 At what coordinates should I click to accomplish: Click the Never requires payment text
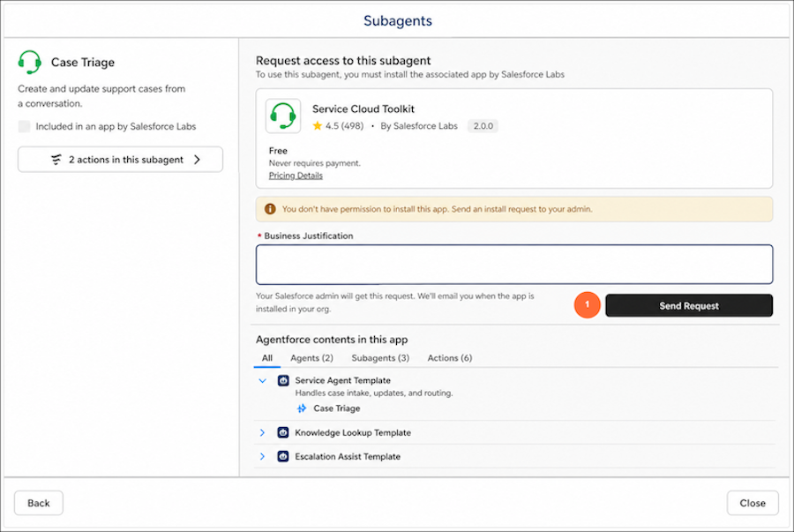tap(314, 163)
